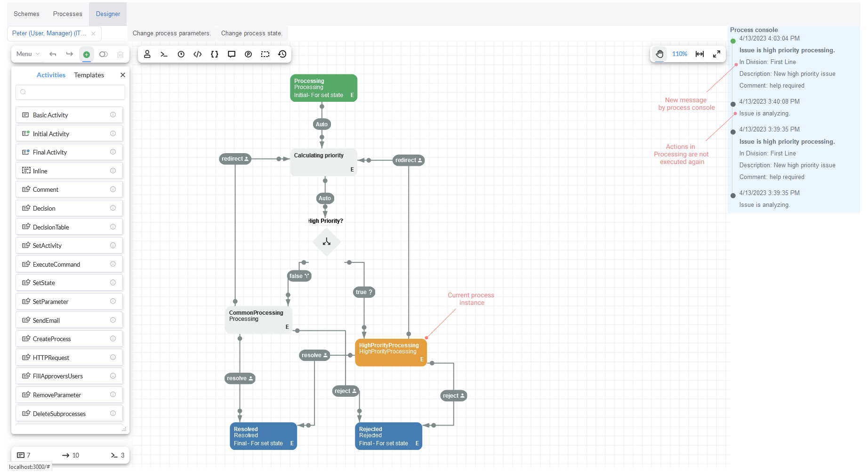Click info icon for RemoveParameter
This screenshot has height=474, width=868.
point(113,395)
